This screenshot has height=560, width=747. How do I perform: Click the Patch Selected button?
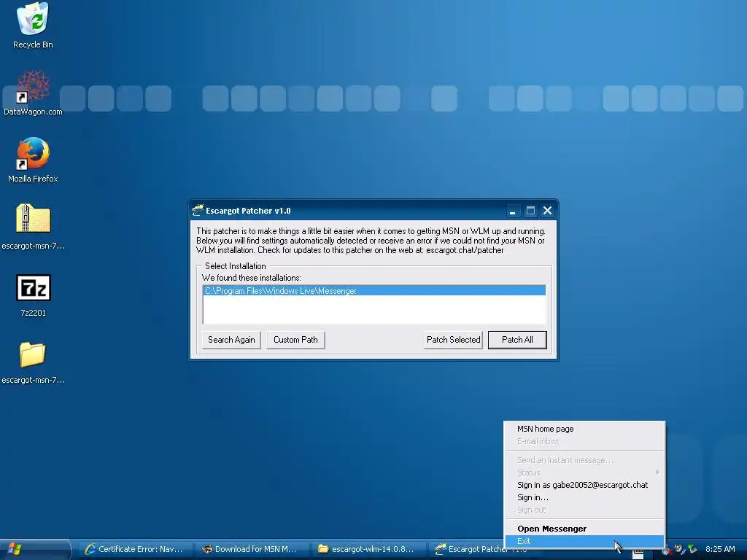pyautogui.click(x=453, y=340)
